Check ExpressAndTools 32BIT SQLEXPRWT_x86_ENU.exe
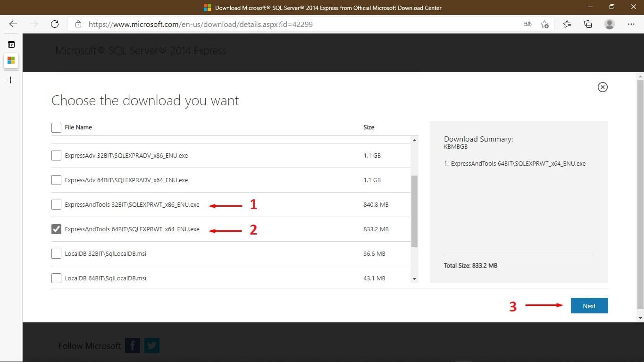Screen dimensions: 644x362 (56, 204)
